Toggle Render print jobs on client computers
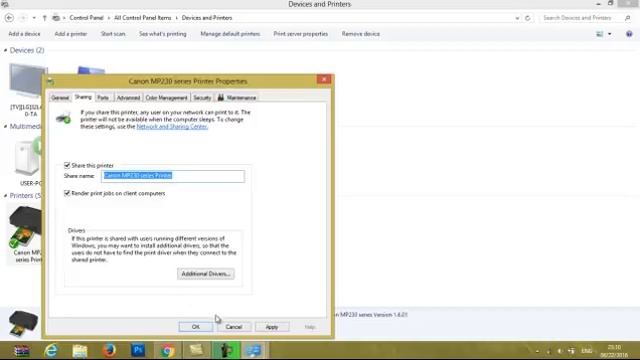 67,193
